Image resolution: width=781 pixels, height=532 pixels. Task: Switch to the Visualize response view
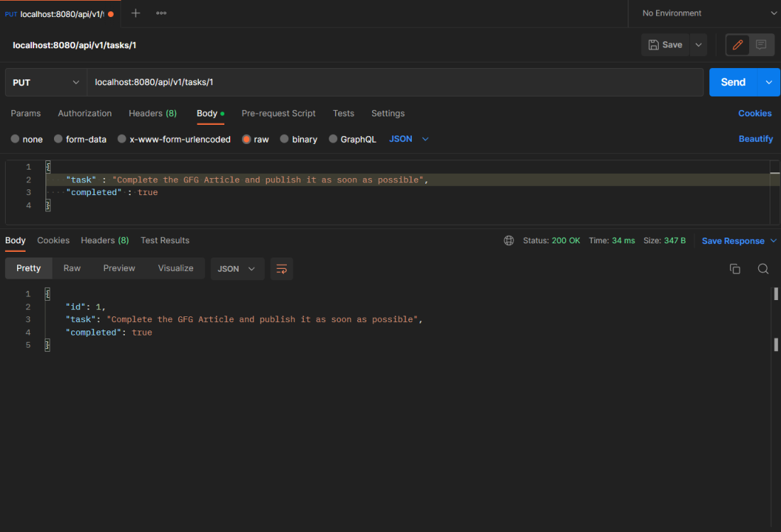click(x=176, y=268)
